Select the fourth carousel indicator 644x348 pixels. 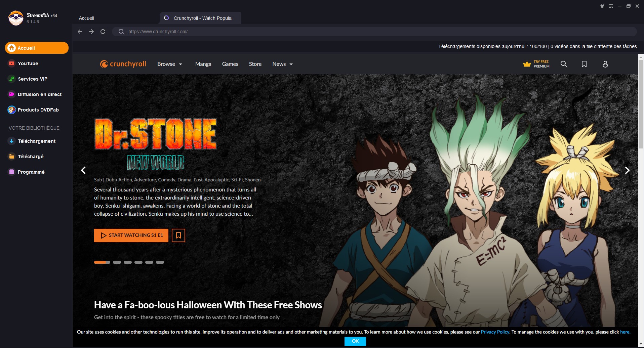tap(138, 262)
